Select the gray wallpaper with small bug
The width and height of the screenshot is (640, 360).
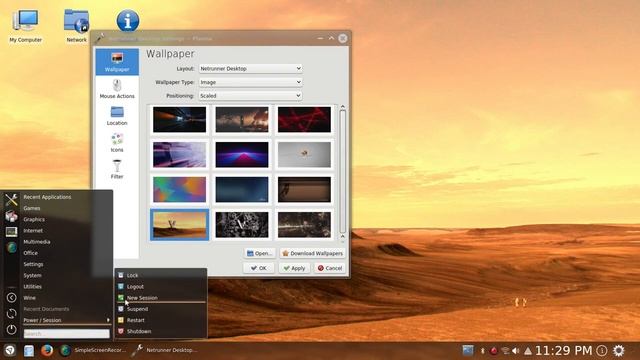304,155
